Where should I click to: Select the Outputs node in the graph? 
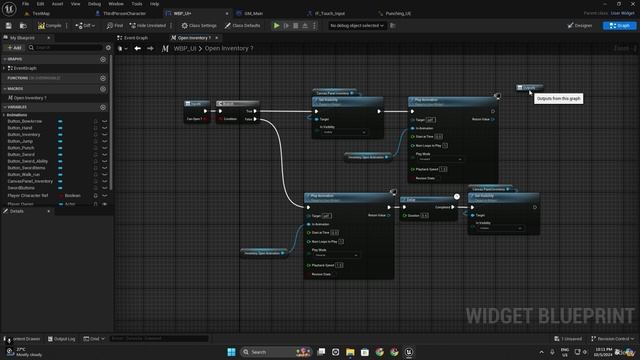pos(529,88)
